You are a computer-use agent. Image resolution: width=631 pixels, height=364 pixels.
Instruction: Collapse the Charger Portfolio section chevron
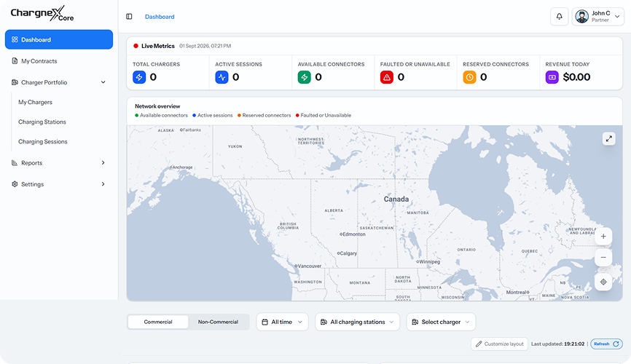pos(103,82)
